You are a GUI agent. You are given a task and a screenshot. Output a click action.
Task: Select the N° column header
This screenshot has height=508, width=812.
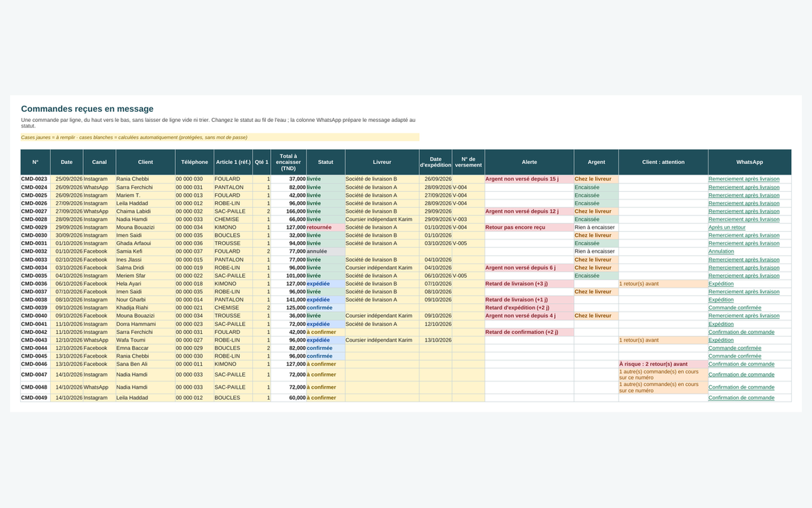point(35,162)
